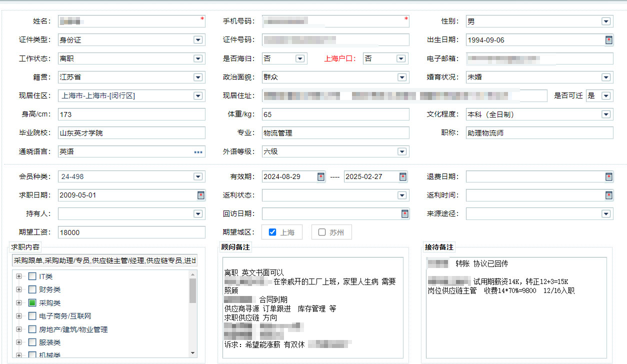Expand the 房地产/建筑/物业管理 tree node
The width and height of the screenshot is (627, 364).
19,329
